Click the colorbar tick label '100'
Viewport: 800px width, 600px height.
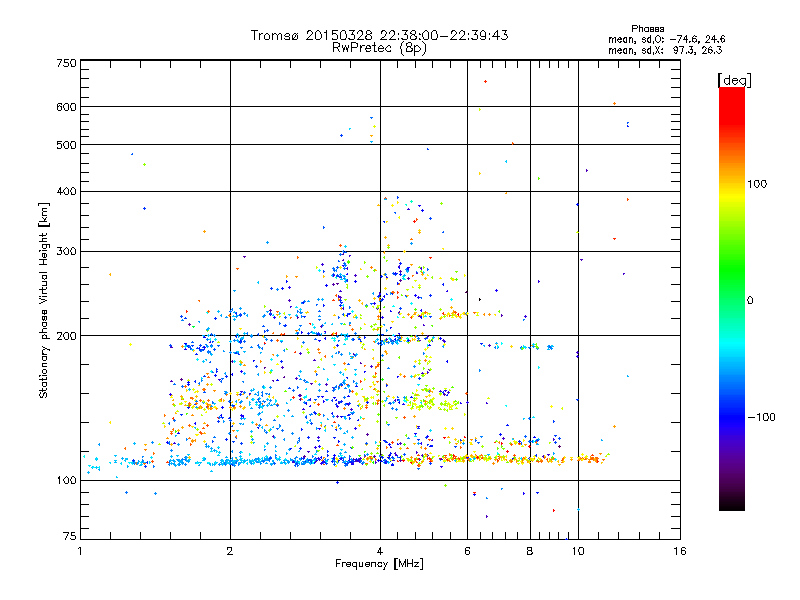point(757,184)
